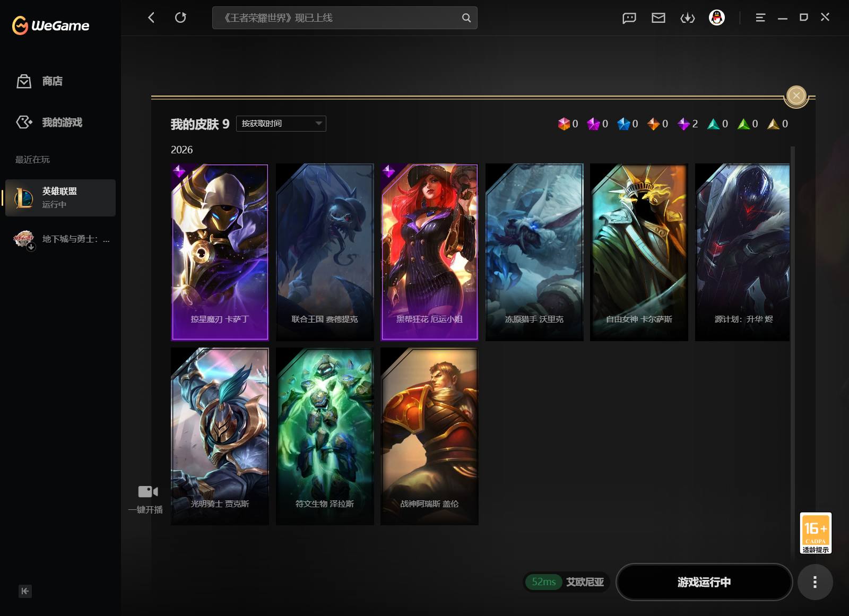849x616 pixels.
Task: Open skin card 联合王国 费德提克
Action: point(325,252)
